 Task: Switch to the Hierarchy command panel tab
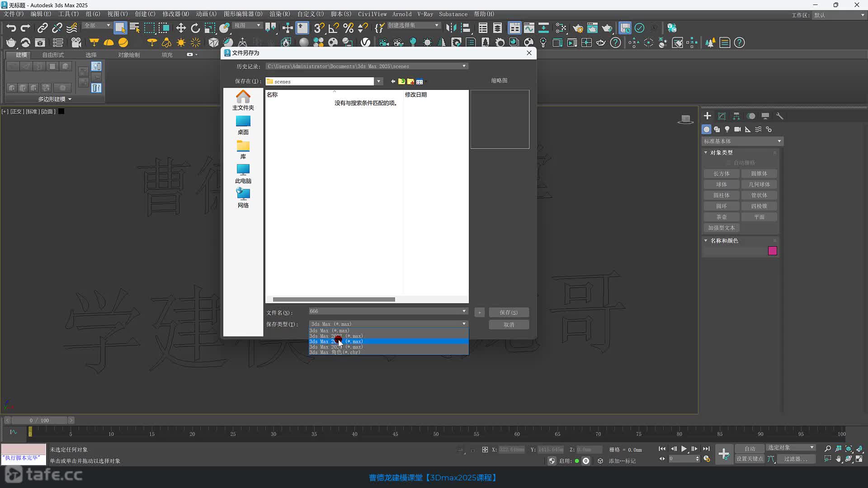click(x=736, y=116)
